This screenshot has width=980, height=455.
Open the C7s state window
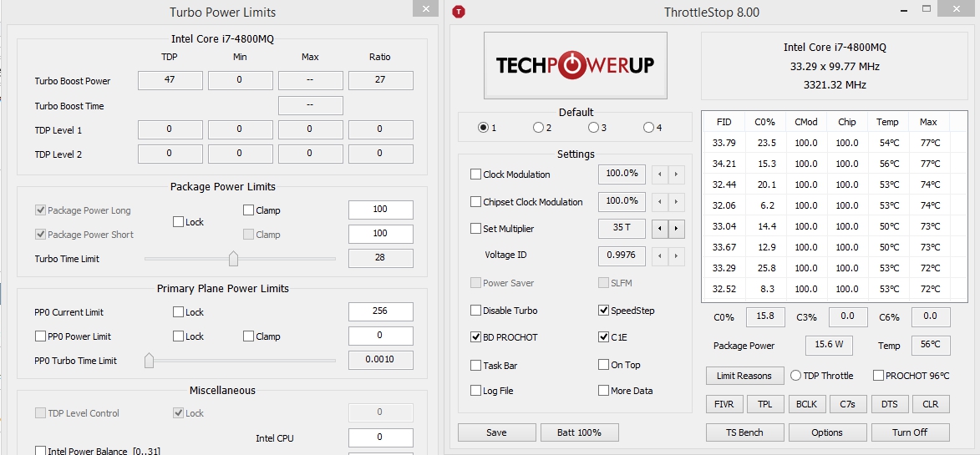pos(848,404)
